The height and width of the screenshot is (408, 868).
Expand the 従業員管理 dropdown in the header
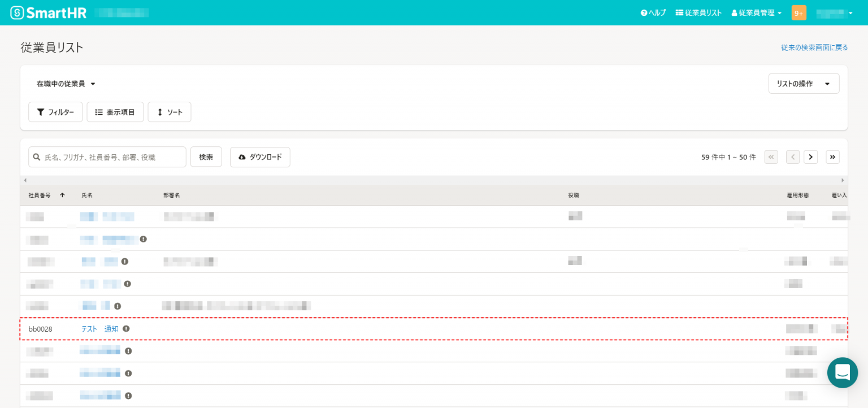[756, 12]
